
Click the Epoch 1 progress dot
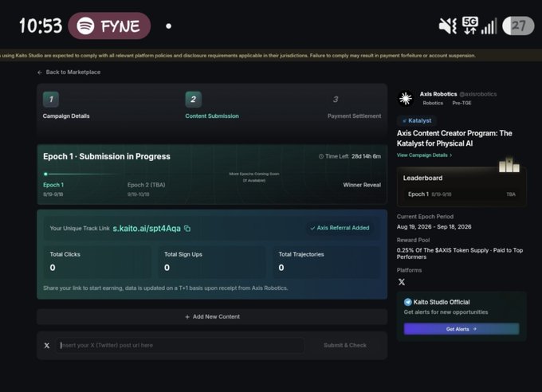coord(45,174)
